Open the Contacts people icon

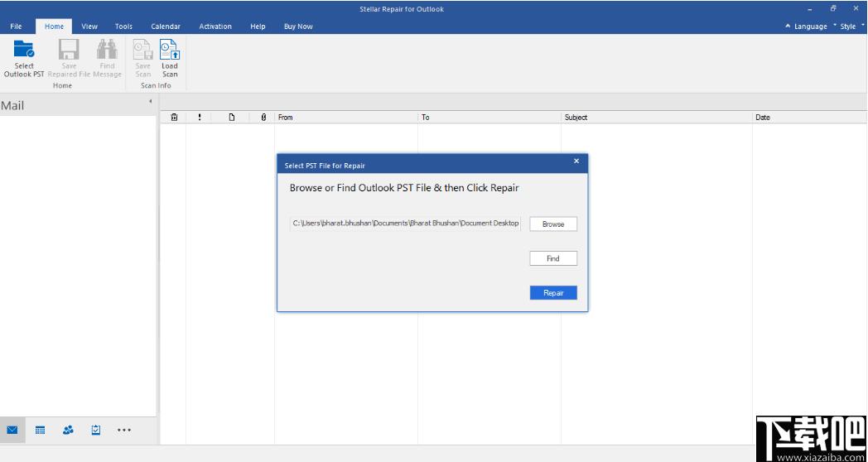click(68, 430)
